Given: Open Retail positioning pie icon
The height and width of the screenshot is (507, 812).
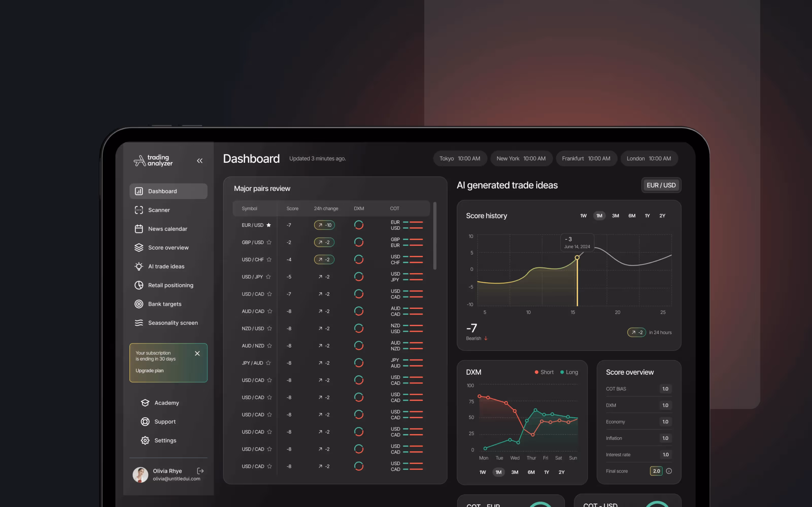Looking at the screenshot, I should coord(139,285).
